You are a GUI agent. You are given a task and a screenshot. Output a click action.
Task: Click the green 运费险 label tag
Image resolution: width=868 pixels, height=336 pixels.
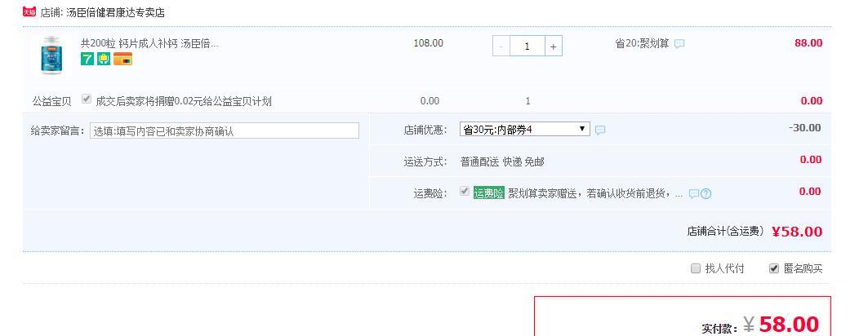(488, 192)
